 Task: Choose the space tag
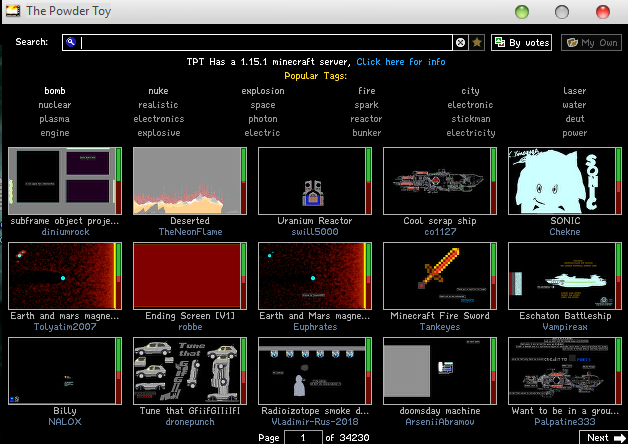(263, 105)
